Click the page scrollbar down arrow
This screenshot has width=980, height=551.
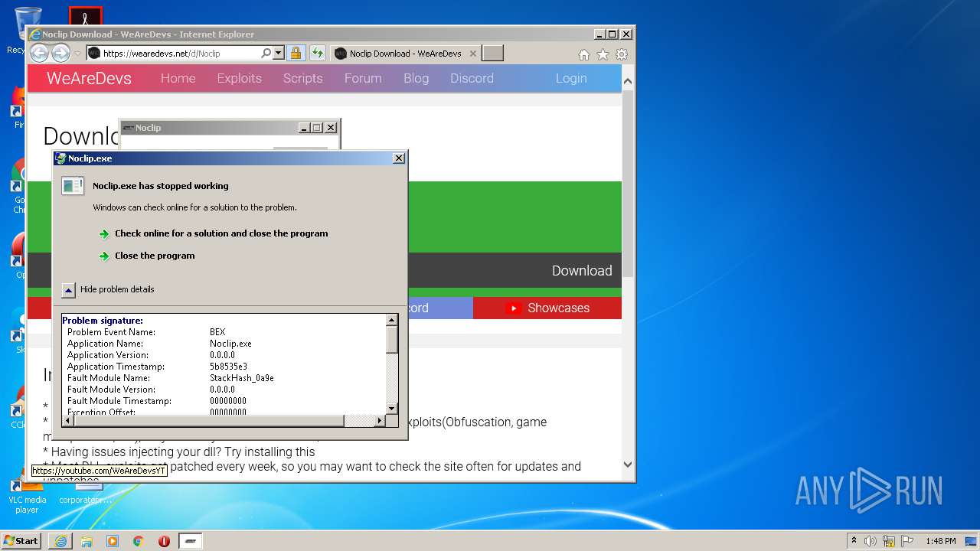coord(628,465)
